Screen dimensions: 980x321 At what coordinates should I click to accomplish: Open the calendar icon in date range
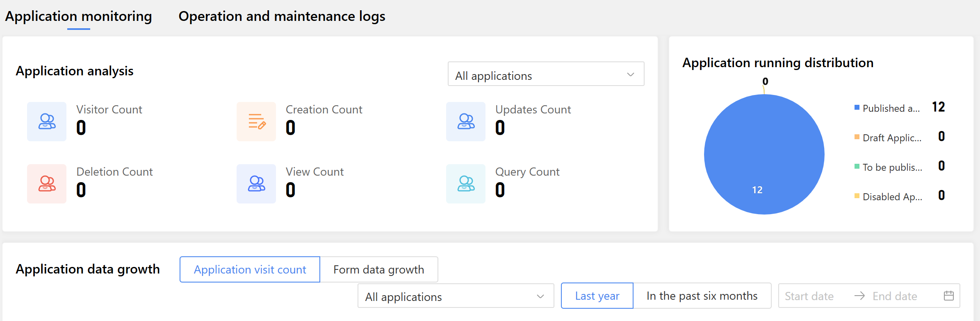click(948, 296)
